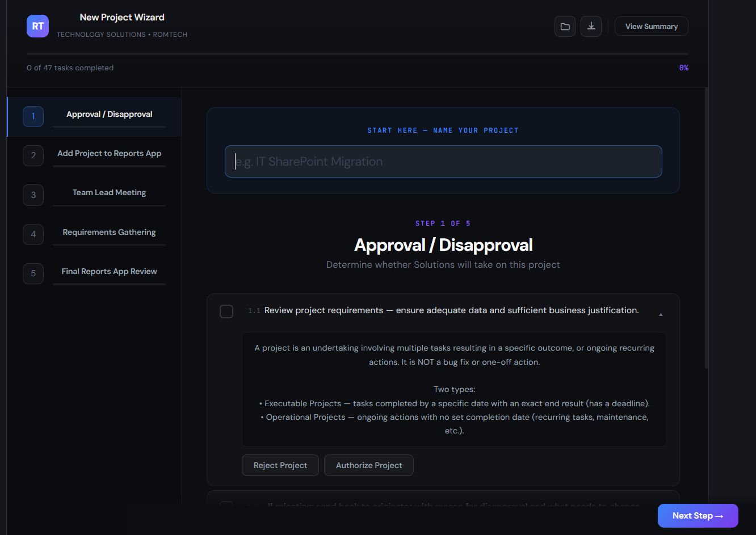Open the folder icon in header

coord(565,26)
